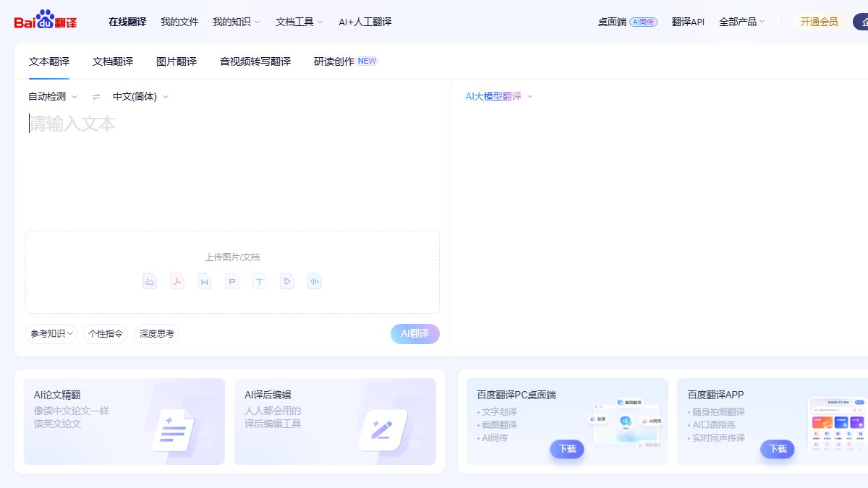Click into the 请输入文本 input area
The width and height of the screenshot is (868, 488).
click(x=231, y=166)
